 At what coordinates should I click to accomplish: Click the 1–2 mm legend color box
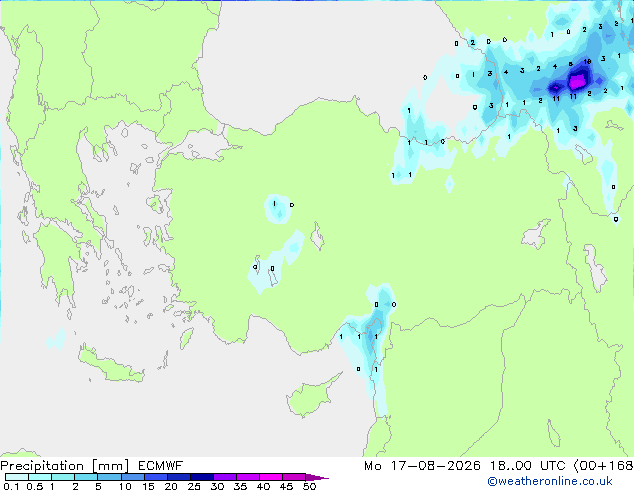pos(63,477)
